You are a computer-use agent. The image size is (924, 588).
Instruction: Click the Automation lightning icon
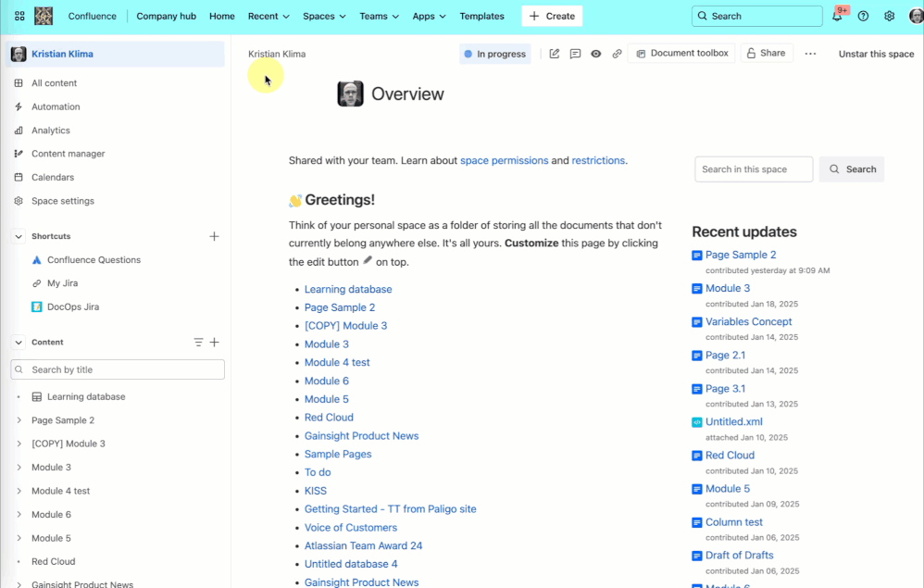[19, 106]
